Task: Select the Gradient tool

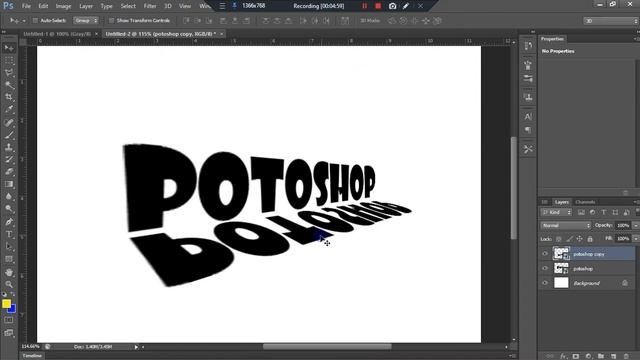Action: 9,184
